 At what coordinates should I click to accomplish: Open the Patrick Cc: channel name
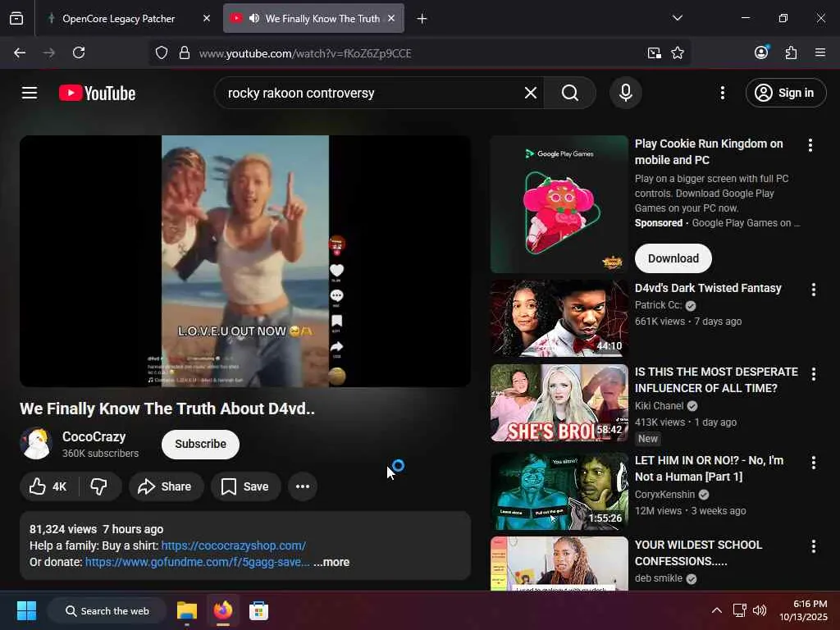(659, 305)
